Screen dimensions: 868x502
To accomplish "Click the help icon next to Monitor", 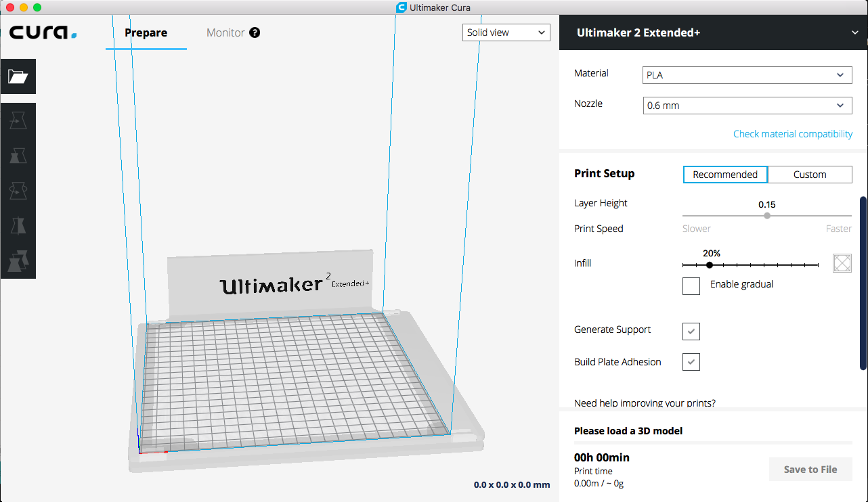I will pos(255,32).
